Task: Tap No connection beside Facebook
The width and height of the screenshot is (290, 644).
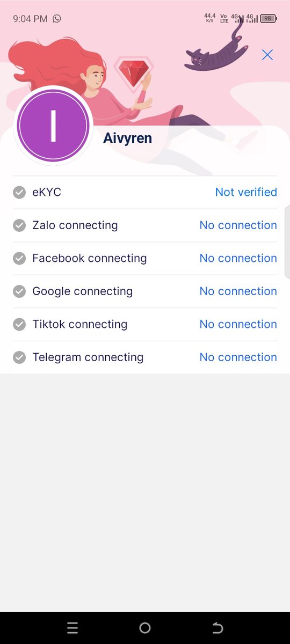Action: [238, 258]
